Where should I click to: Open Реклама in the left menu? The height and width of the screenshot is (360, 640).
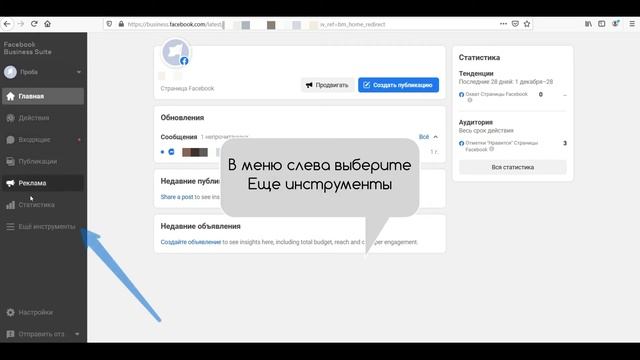pos(43,183)
